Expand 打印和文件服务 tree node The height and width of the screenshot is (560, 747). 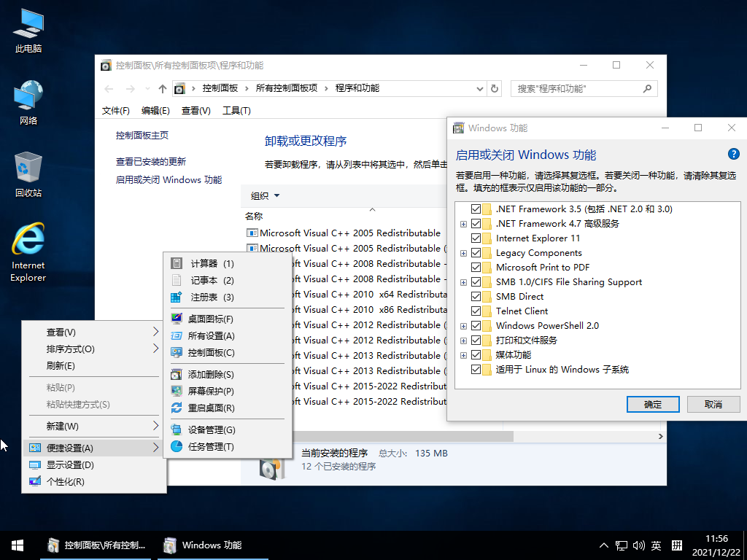[463, 341]
